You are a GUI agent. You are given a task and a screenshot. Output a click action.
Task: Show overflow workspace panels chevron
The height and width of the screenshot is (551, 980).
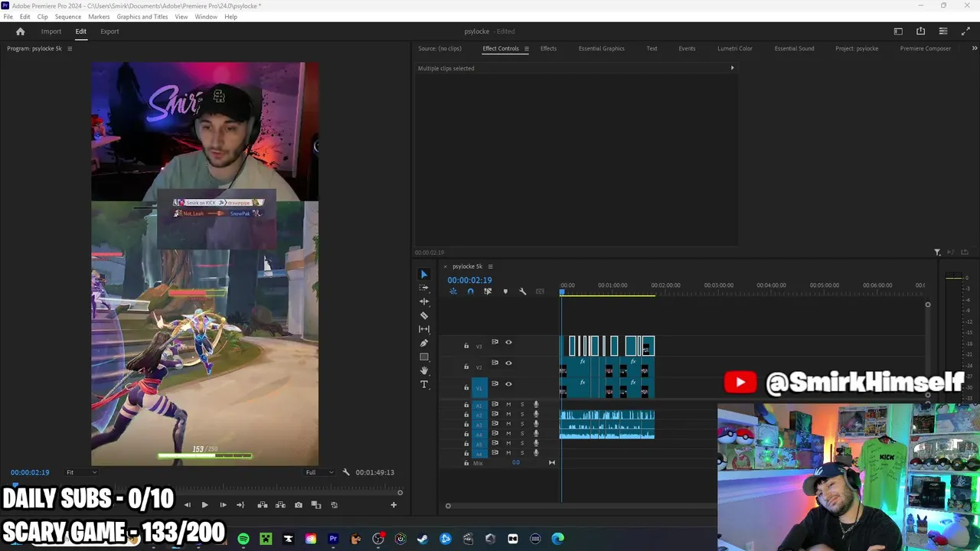(x=974, y=48)
